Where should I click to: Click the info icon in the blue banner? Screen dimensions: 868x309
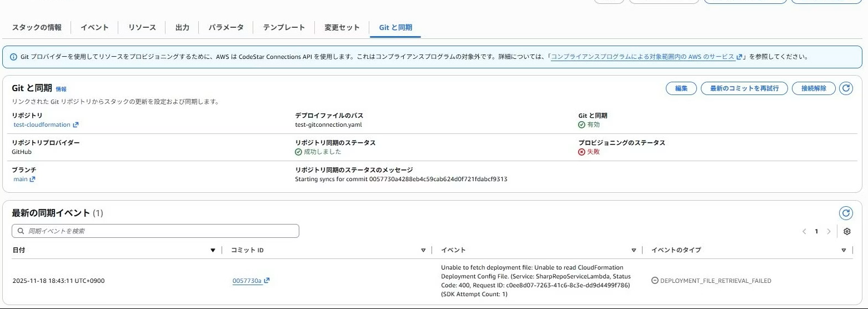13,57
